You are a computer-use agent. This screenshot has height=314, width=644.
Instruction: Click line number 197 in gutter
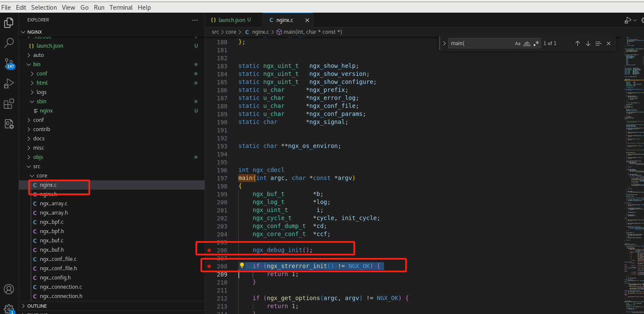pyautogui.click(x=222, y=178)
